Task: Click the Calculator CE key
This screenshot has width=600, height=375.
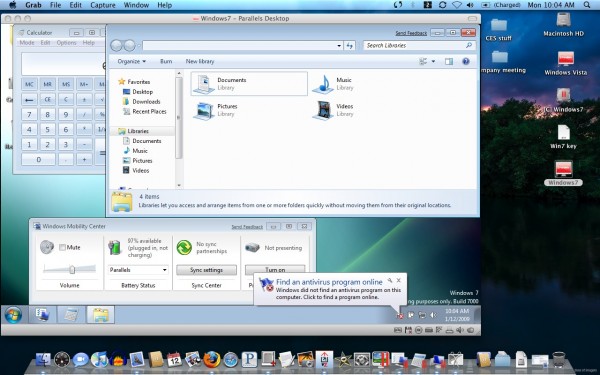Action: pyautogui.click(x=47, y=99)
